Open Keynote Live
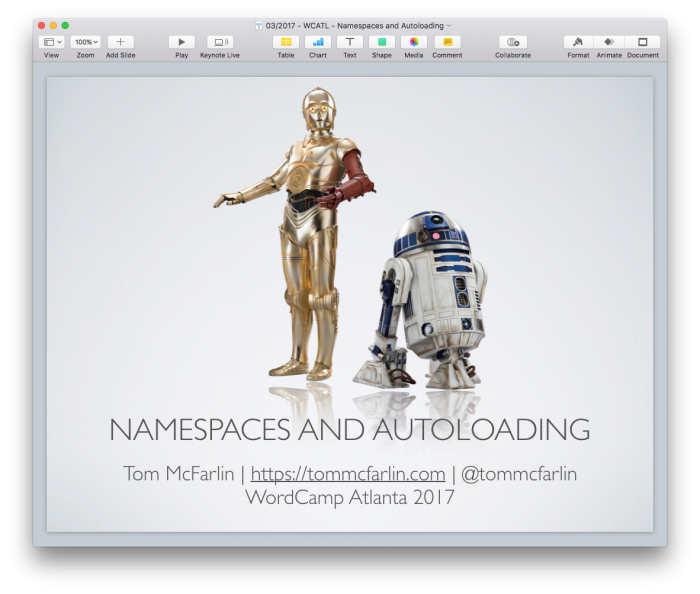 (x=220, y=42)
